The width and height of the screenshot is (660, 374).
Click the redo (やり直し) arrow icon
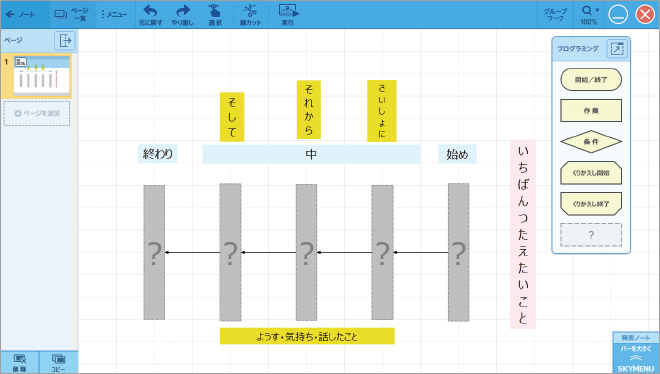[183, 11]
